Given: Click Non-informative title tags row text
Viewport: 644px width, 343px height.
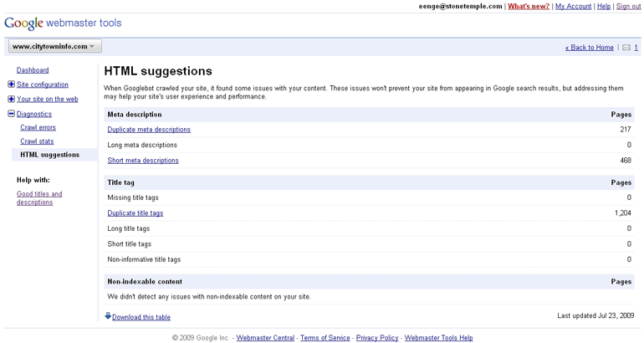Looking at the screenshot, I should 144,259.
